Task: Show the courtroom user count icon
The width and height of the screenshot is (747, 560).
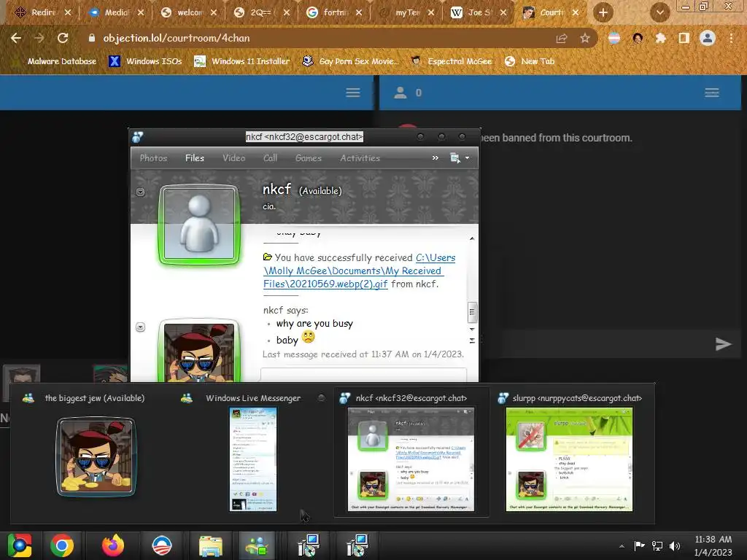Action: point(400,93)
